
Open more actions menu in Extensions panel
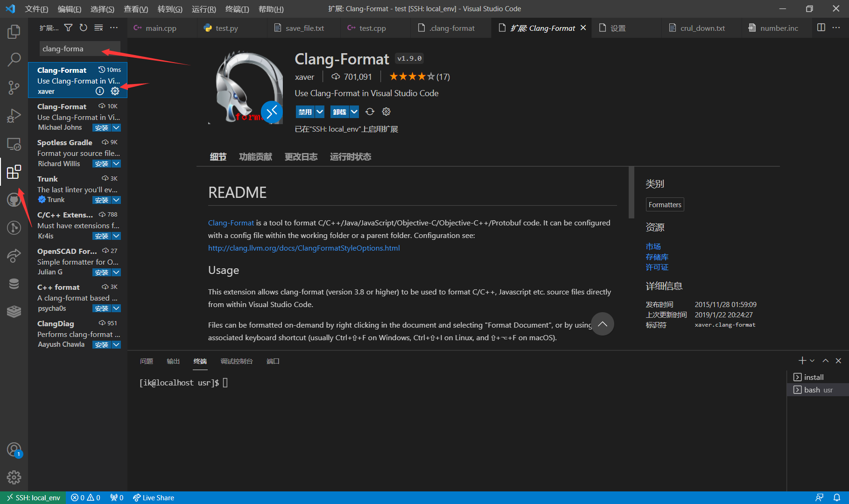[x=114, y=28]
